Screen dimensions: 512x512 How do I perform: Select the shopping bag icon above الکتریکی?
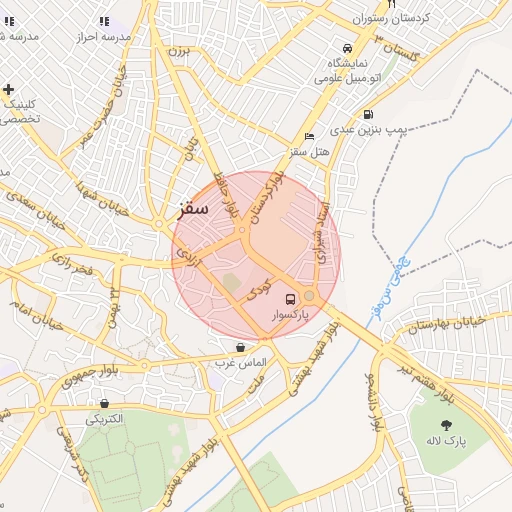104,403
